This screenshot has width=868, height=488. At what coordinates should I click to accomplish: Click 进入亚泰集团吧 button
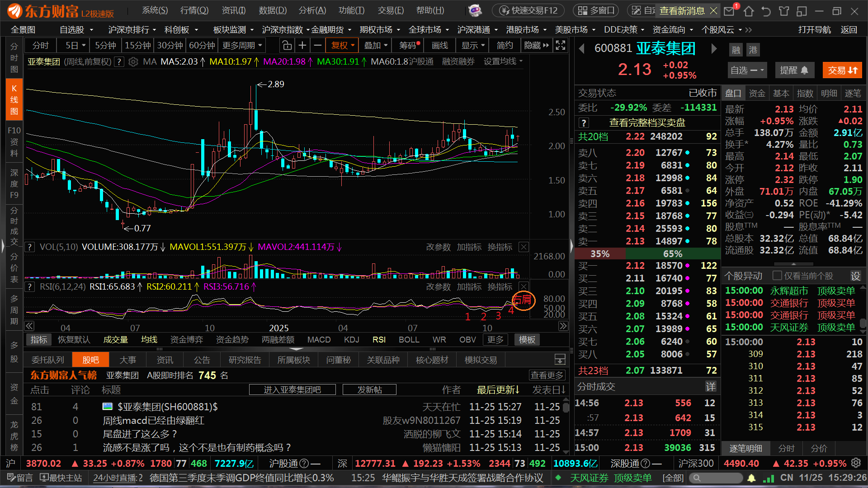pos(292,389)
